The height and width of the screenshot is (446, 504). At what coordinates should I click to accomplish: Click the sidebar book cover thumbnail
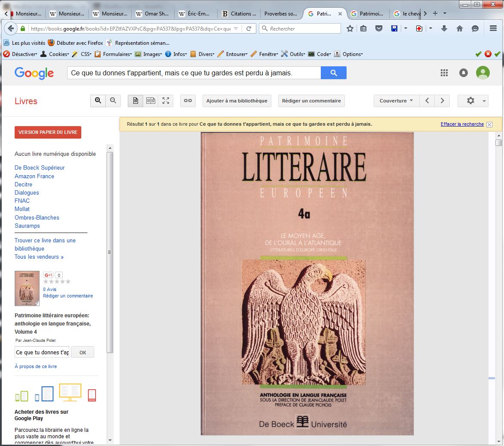click(x=27, y=288)
